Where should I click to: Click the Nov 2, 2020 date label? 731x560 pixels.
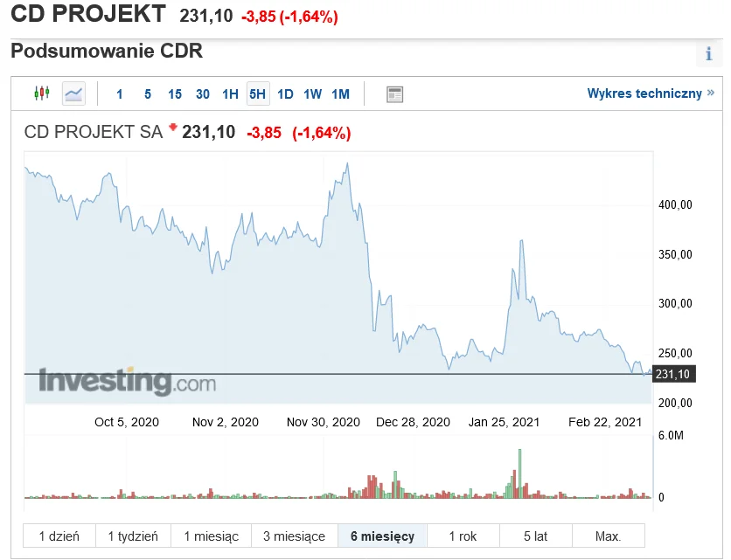[226, 422]
